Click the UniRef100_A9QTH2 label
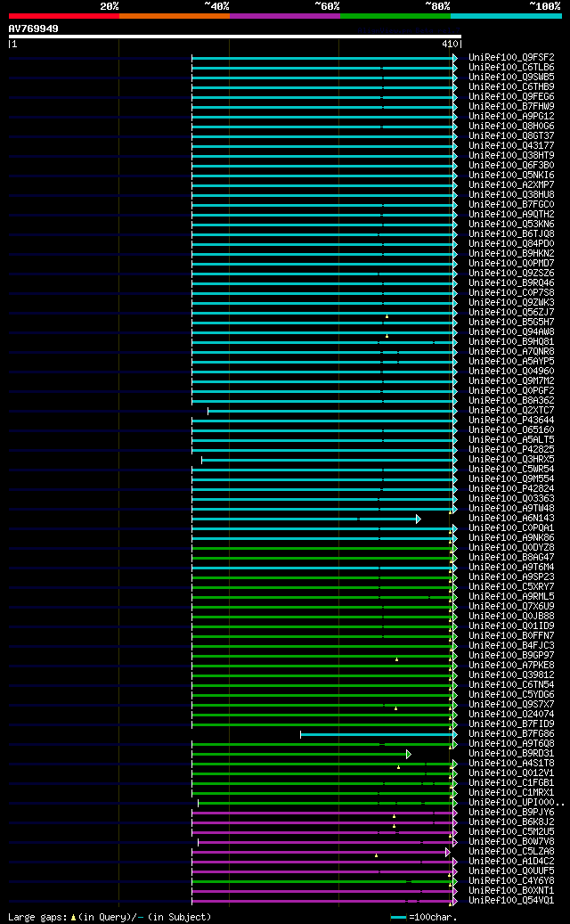The image size is (570, 924). (x=511, y=215)
